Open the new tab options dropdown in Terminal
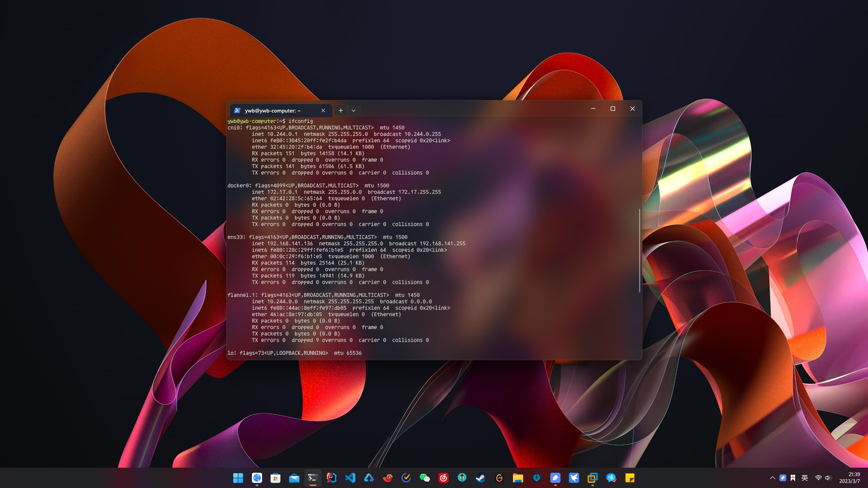 pos(353,110)
